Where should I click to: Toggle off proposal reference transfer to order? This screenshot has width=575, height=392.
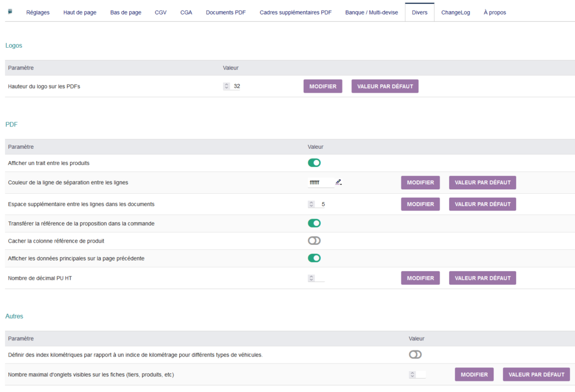coord(314,224)
